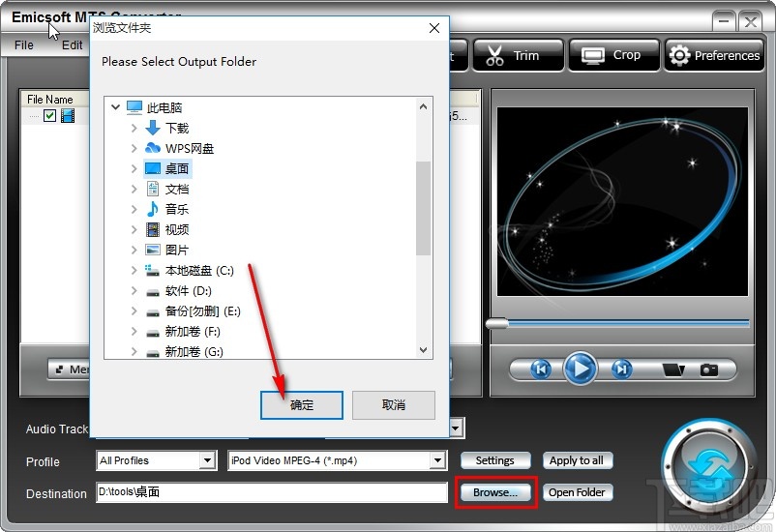Open the snapshot folder icon
The image size is (776, 532).
(x=673, y=369)
